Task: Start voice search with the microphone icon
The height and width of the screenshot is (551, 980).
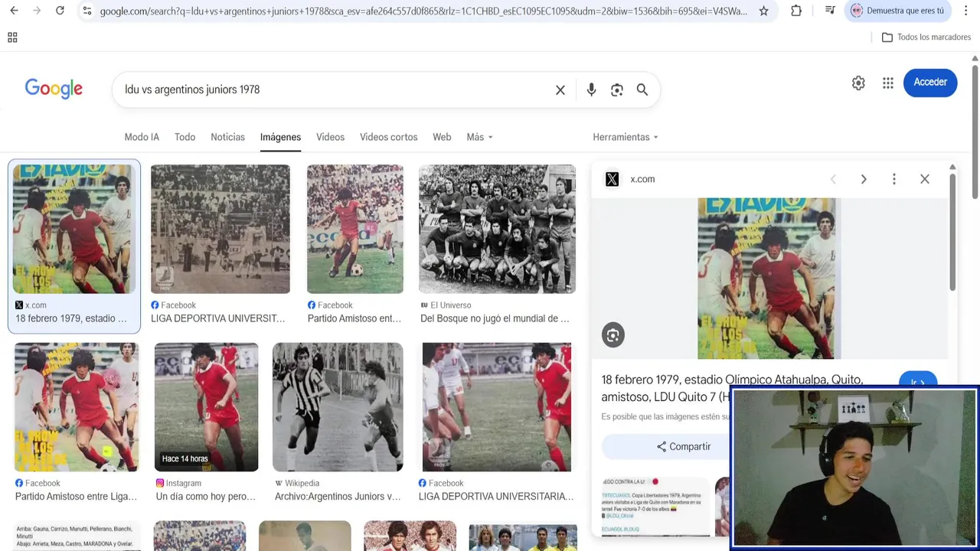Action: point(591,90)
